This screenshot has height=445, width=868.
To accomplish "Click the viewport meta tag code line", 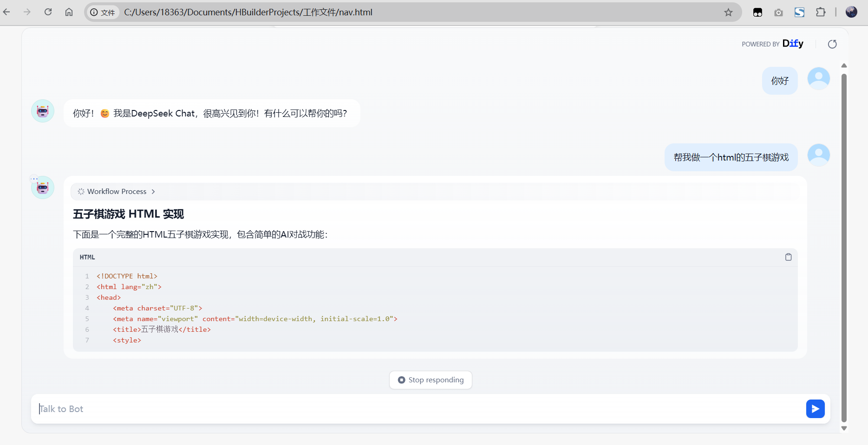I will (x=255, y=319).
